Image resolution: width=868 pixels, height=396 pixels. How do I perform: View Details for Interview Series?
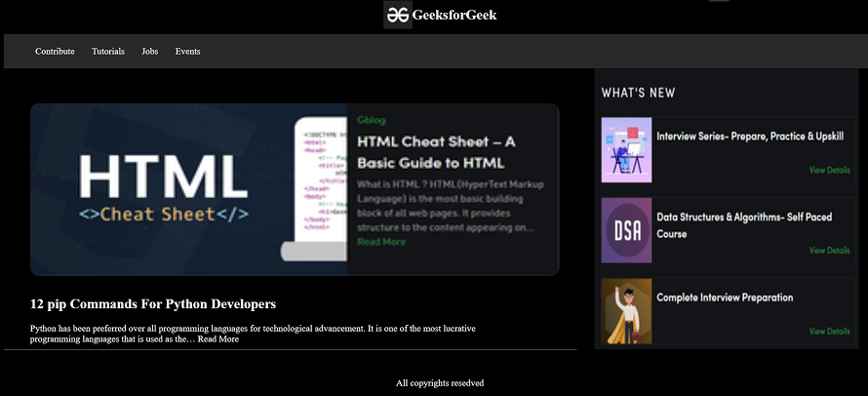(829, 170)
